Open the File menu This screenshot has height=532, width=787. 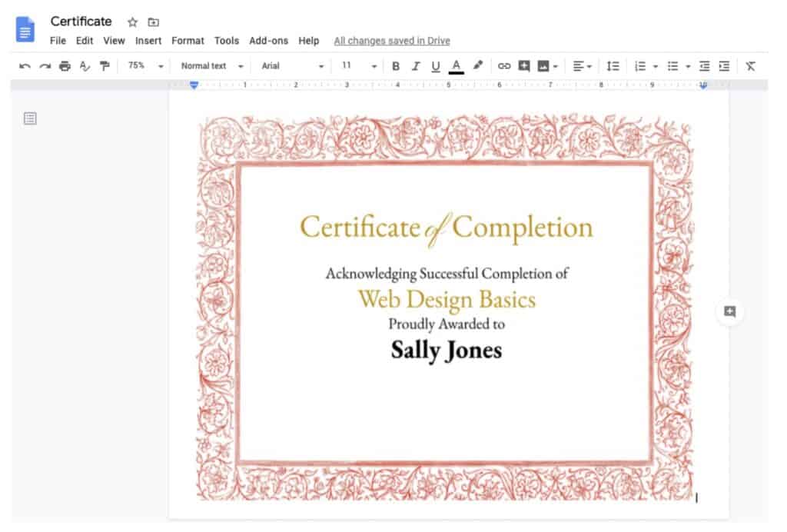point(58,41)
